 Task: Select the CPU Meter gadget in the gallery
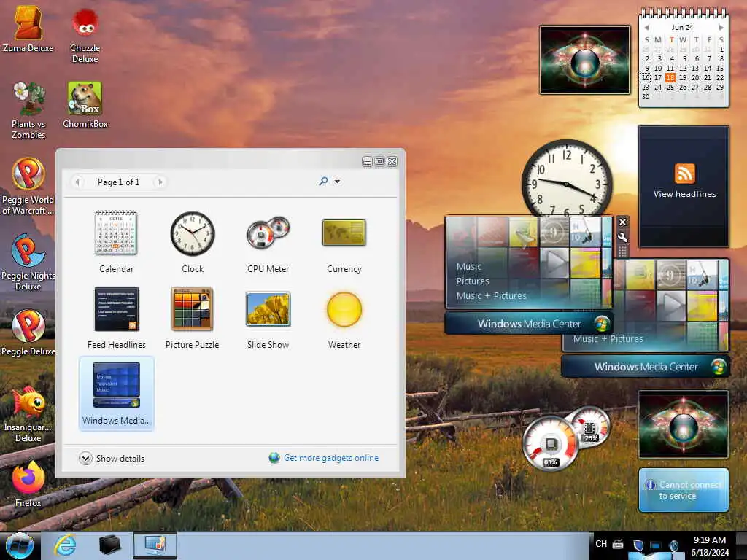coord(268,244)
